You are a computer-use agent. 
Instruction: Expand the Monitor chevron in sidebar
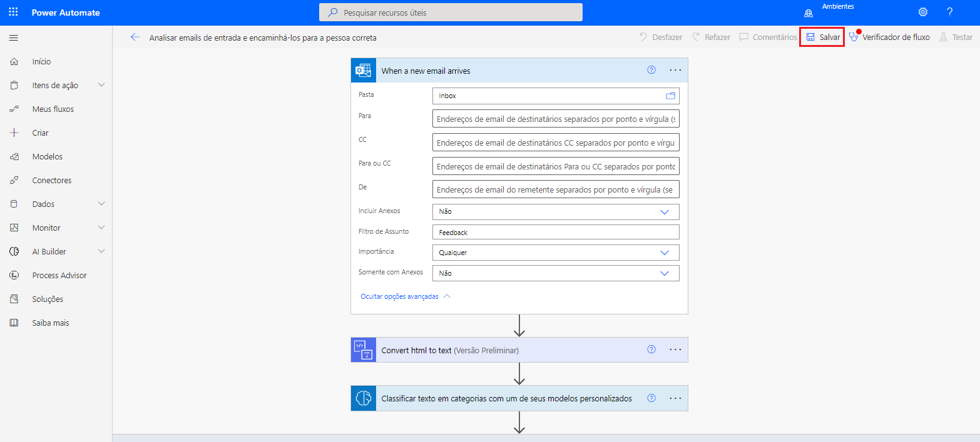tap(101, 228)
